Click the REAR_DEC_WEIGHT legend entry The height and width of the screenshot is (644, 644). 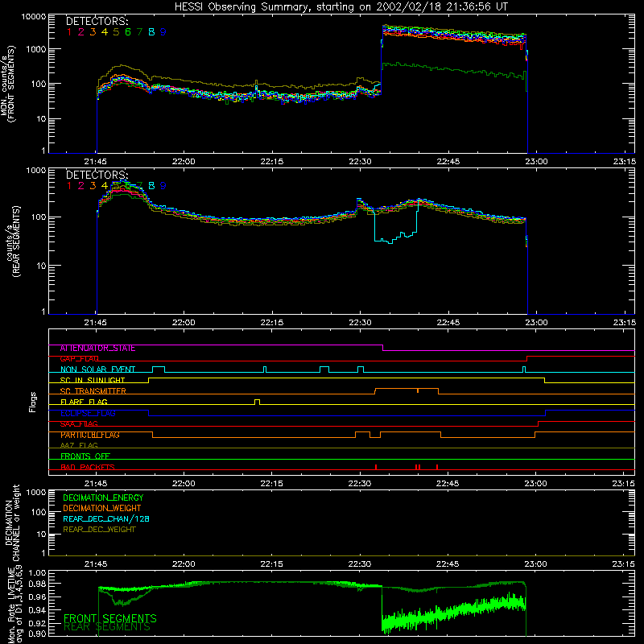[x=99, y=530]
